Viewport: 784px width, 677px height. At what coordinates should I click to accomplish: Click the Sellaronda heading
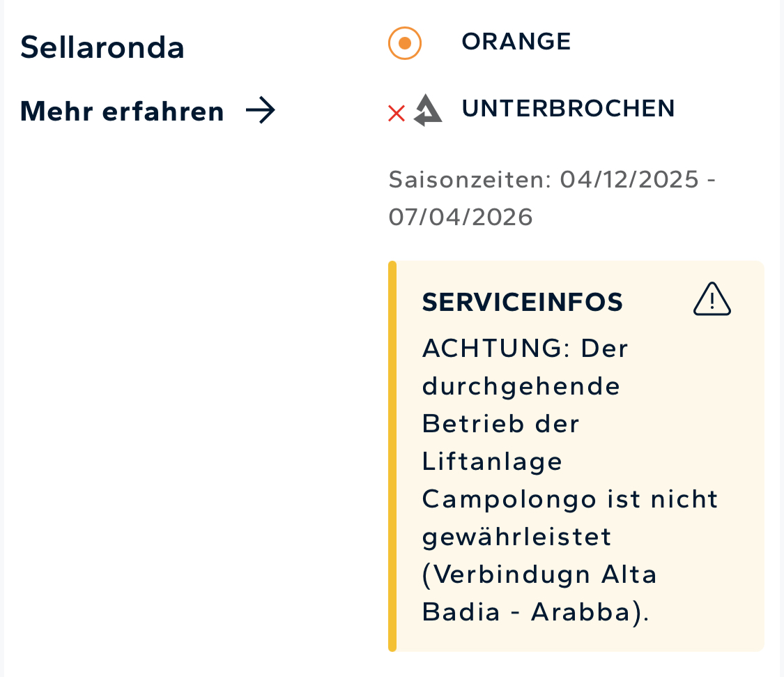pos(102,47)
